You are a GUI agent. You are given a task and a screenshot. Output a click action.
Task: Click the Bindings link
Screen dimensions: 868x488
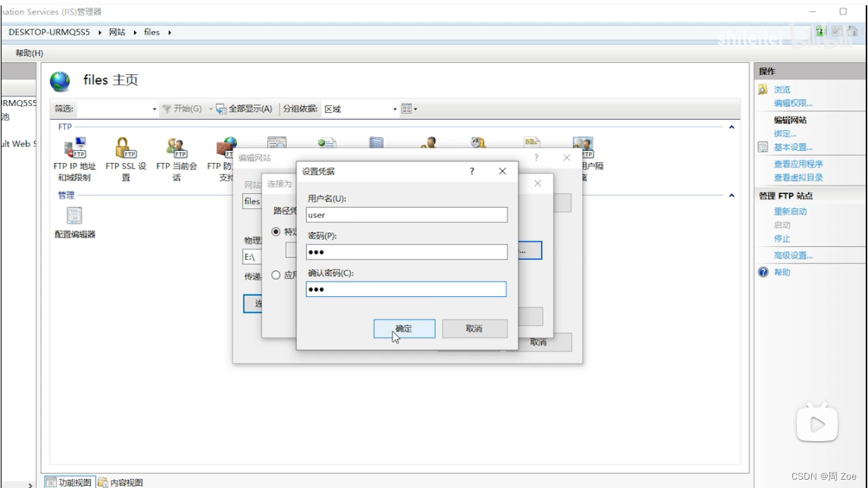(785, 133)
